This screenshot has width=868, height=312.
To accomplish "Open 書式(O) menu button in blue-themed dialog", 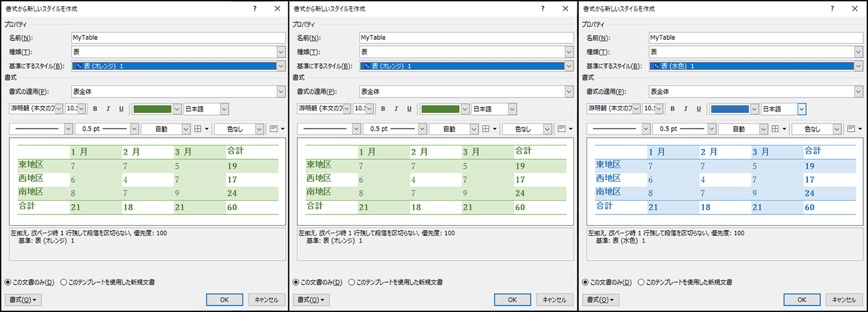I will (x=600, y=300).
